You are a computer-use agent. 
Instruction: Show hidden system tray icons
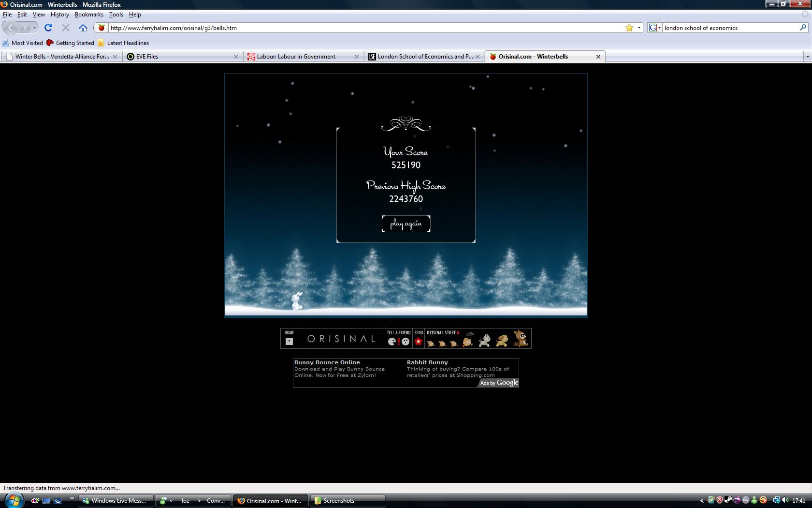click(x=702, y=501)
